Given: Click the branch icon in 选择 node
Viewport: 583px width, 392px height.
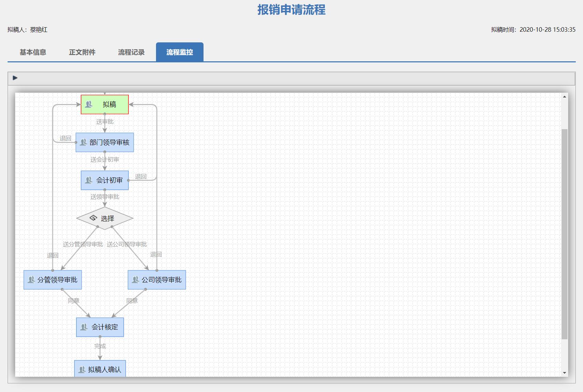Looking at the screenshot, I should pyautogui.click(x=93, y=218).
